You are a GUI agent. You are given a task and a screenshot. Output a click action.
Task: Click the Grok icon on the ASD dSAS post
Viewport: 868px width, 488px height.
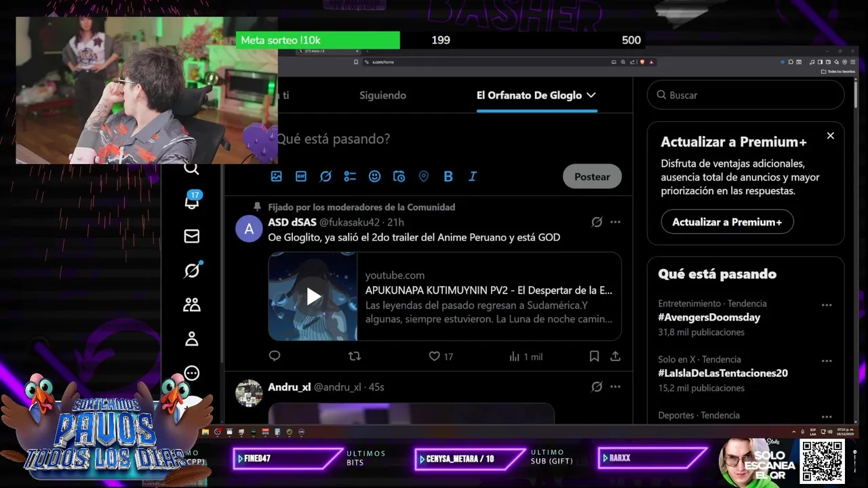[x=597, y=222]
